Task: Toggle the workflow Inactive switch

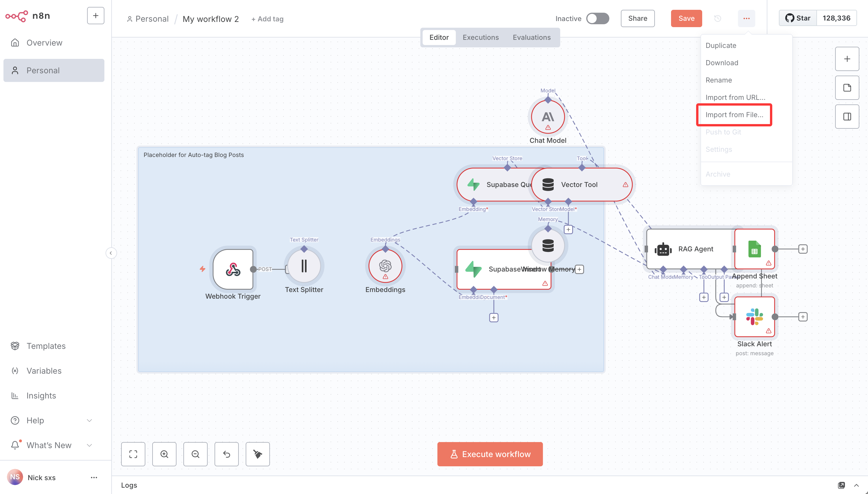Action: coord(598,19)
